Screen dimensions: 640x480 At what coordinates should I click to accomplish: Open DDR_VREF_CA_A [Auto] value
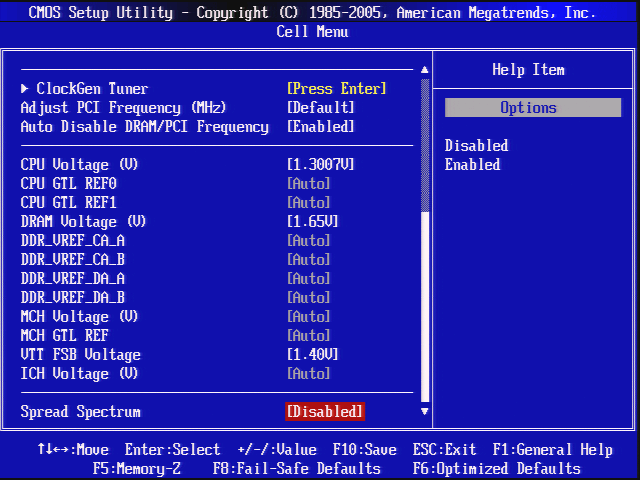coord(308,241)
